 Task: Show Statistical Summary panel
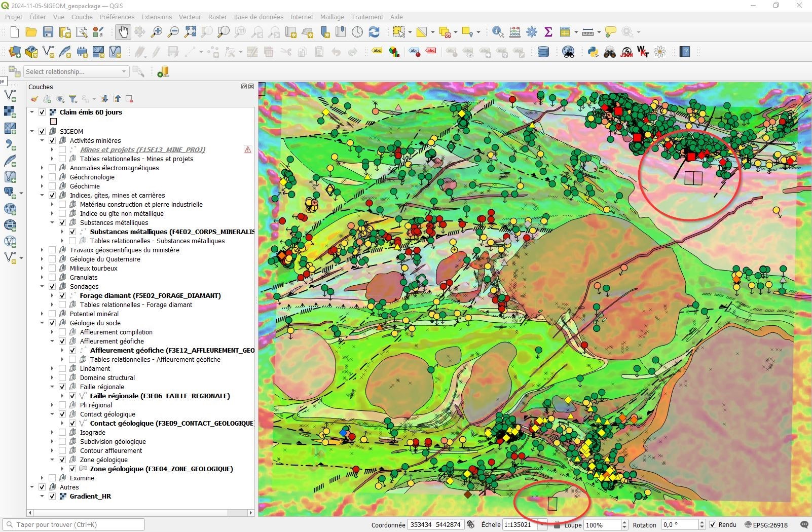(548, 31)
